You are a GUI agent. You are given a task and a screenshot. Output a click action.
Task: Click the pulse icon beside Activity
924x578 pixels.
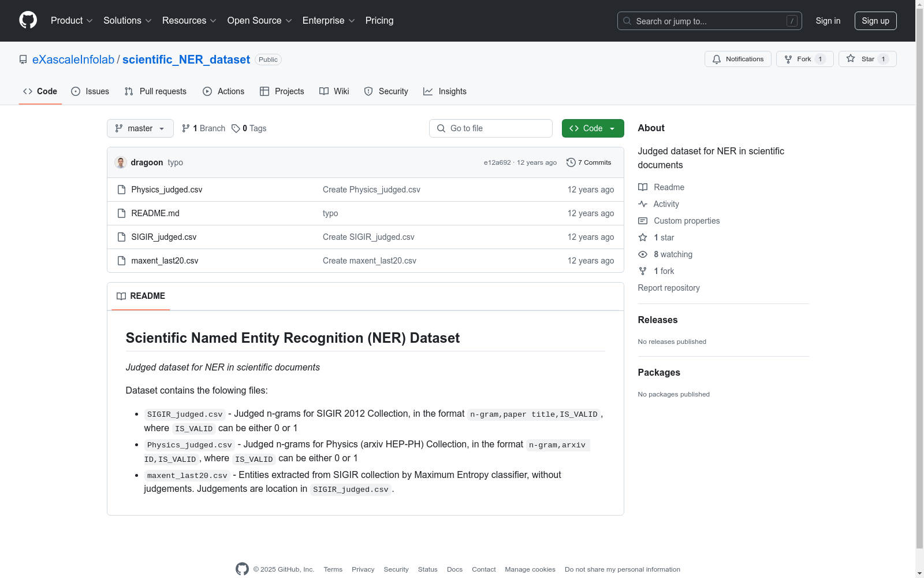643,204
